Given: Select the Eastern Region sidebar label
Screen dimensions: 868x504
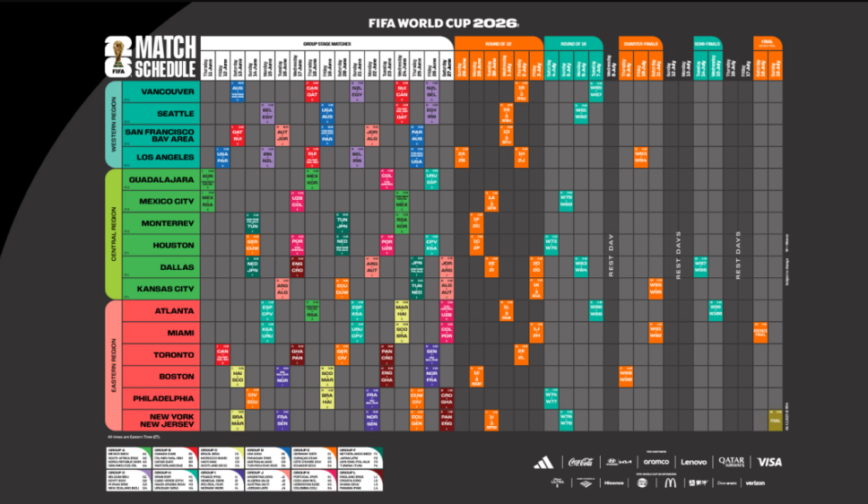Looking at the screenshot, I should click(114, 365).
